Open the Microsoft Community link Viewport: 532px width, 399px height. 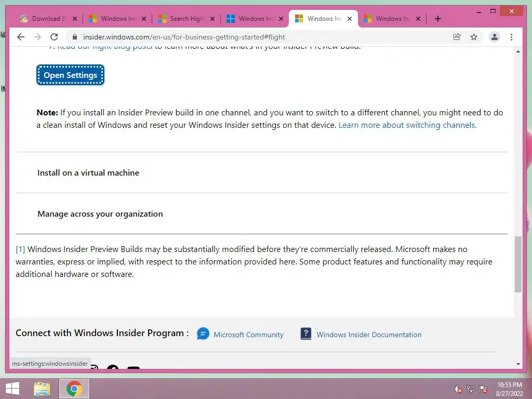pyautogui.click(x=248, y=335)
